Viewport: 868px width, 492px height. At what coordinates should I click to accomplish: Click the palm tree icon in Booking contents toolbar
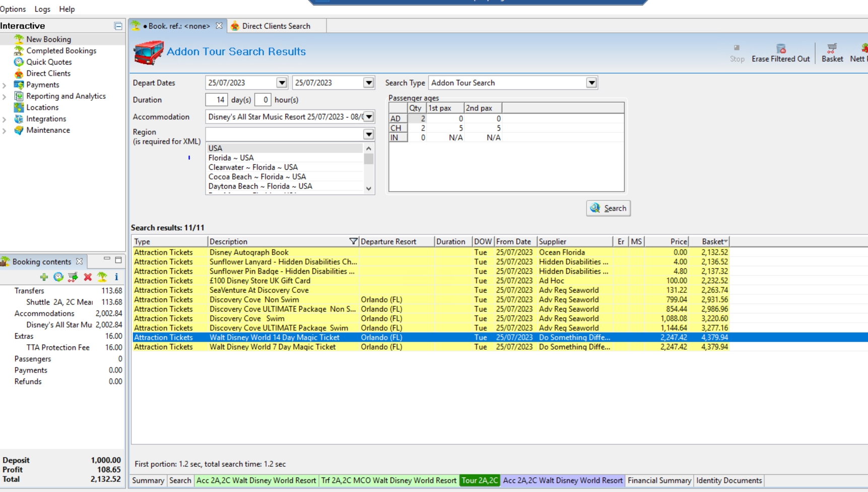tap(102, 277)
